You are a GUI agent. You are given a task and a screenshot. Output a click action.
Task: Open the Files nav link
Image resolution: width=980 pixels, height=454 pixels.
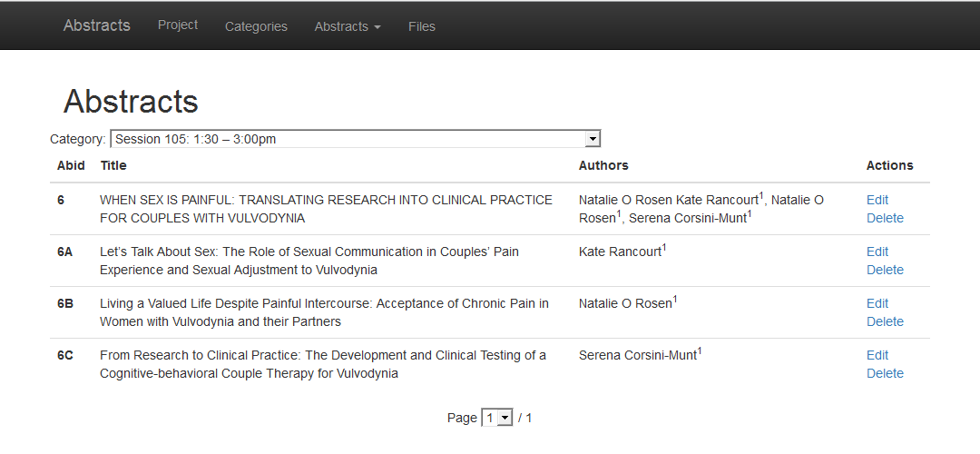tap(421, 26)
